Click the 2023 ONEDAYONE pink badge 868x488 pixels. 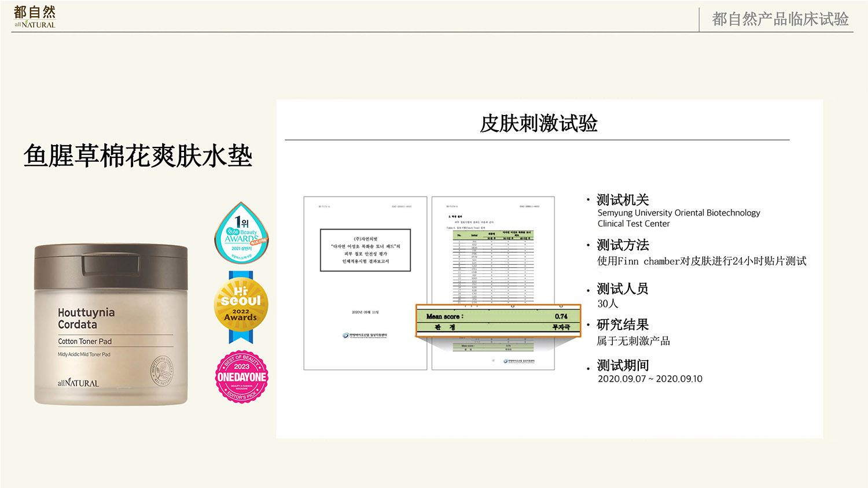(241, 376)
